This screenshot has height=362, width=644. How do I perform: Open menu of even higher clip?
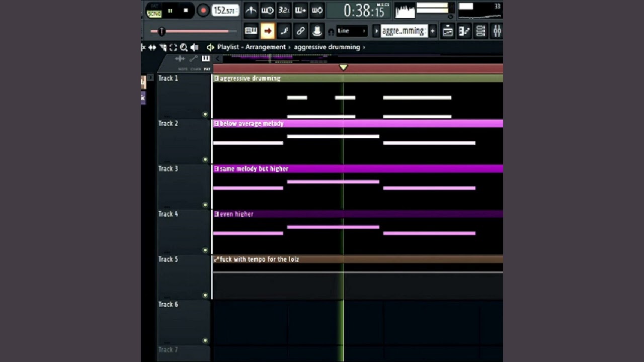pyautogui.click(x=216, y=214)
